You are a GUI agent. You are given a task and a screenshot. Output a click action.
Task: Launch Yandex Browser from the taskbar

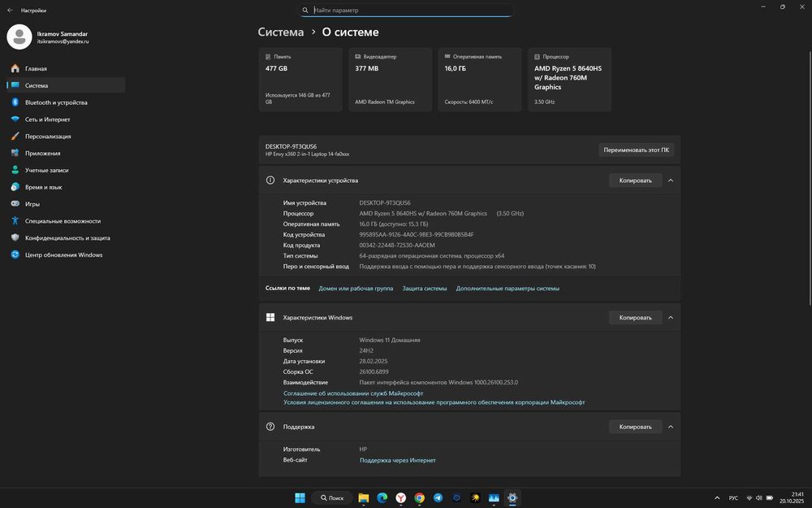[x=400, y=497]
